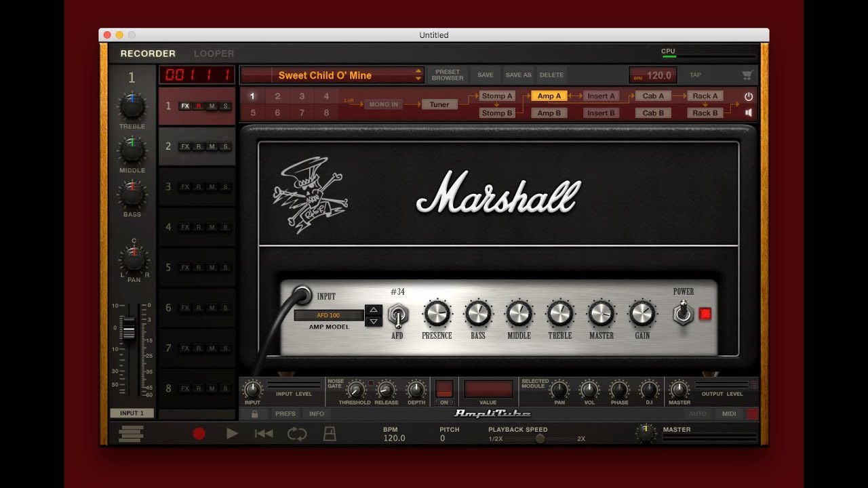Click the selected module PHASE knob
The image size is (868, 488).
pyautogui.click(x=619, y=390)
